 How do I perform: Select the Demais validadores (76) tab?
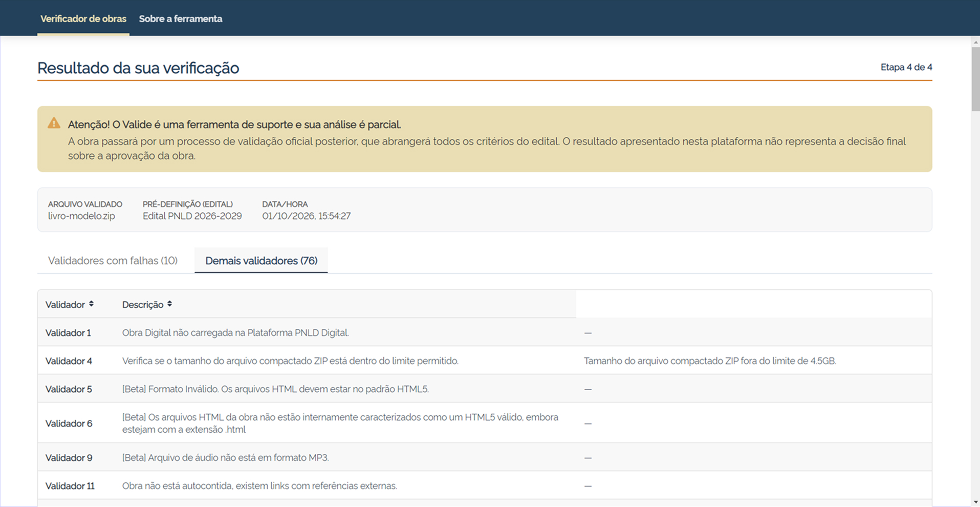262,261
